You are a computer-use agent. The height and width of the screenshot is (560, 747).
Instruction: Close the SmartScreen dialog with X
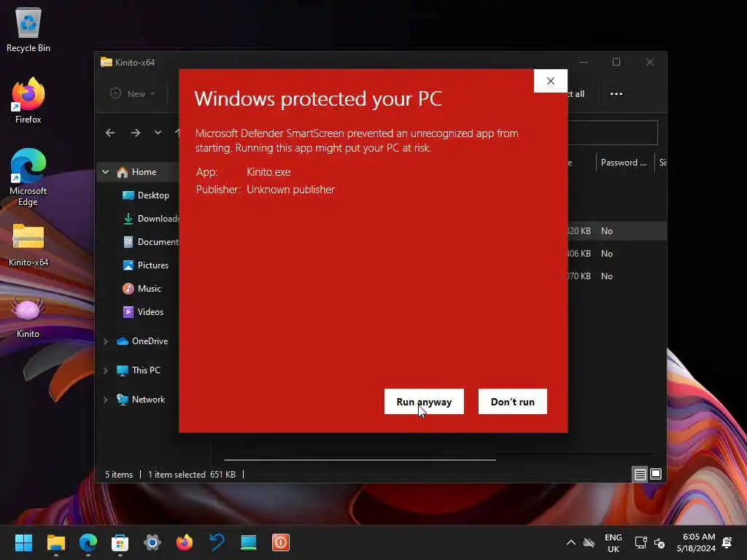pyautogui.click(x=550, y=81)
